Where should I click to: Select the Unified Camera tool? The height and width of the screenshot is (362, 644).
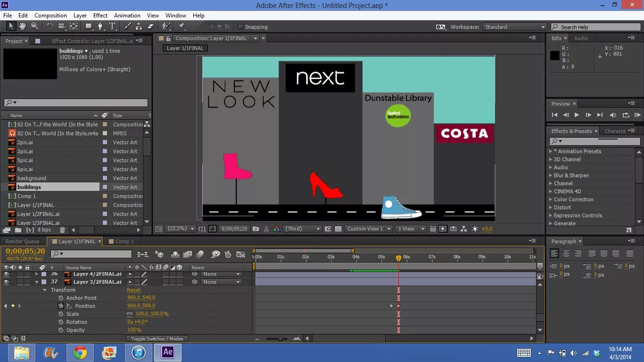click(62, 26)
